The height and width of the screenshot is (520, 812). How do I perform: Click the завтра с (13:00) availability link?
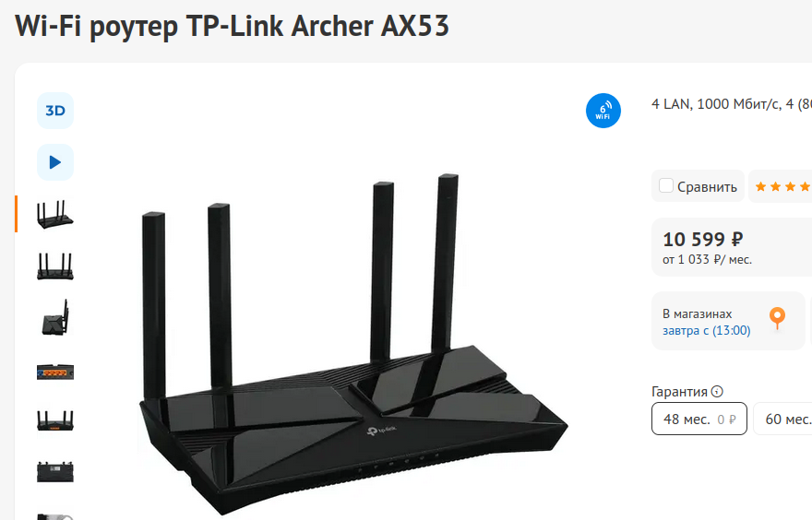(707, 330)
